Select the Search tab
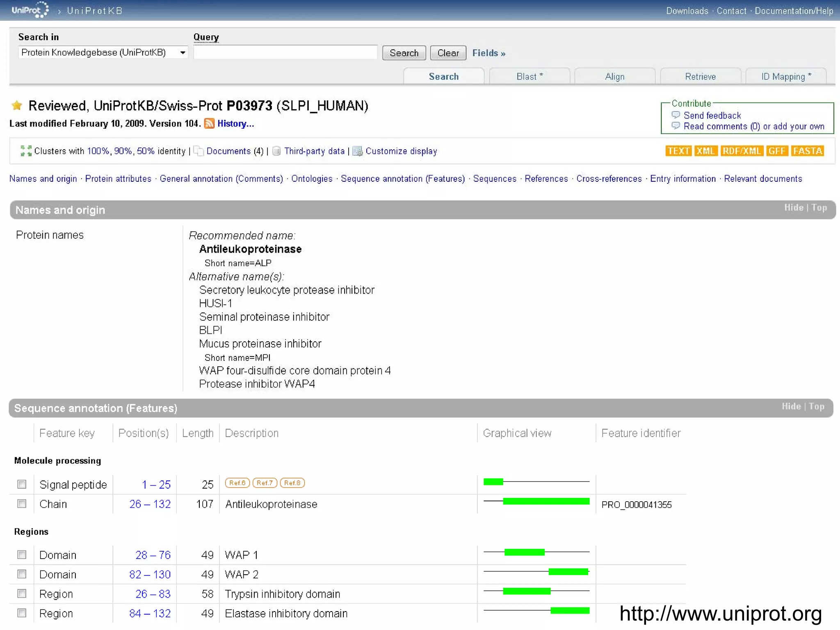The image size is (840, 630). click(x=444, y=76)
